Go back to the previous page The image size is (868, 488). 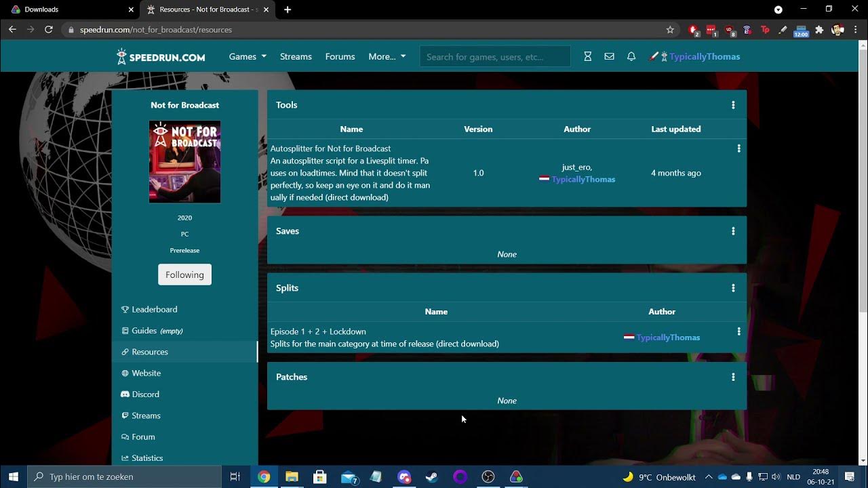12,30
